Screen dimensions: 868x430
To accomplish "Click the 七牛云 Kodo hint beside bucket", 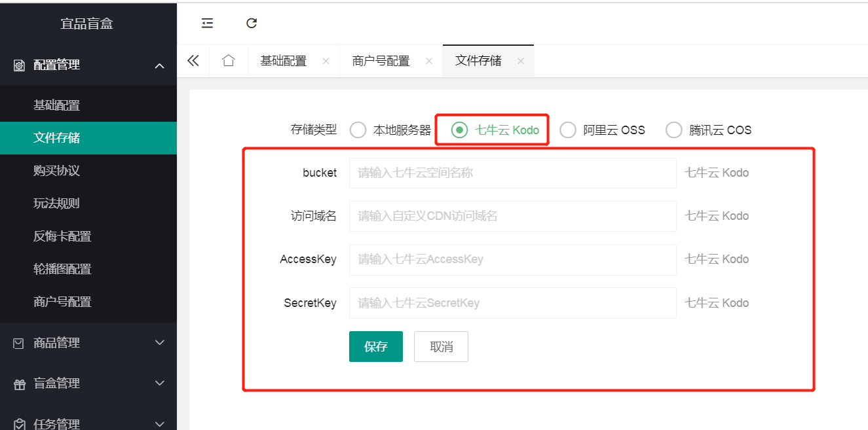I will [717, 173].
